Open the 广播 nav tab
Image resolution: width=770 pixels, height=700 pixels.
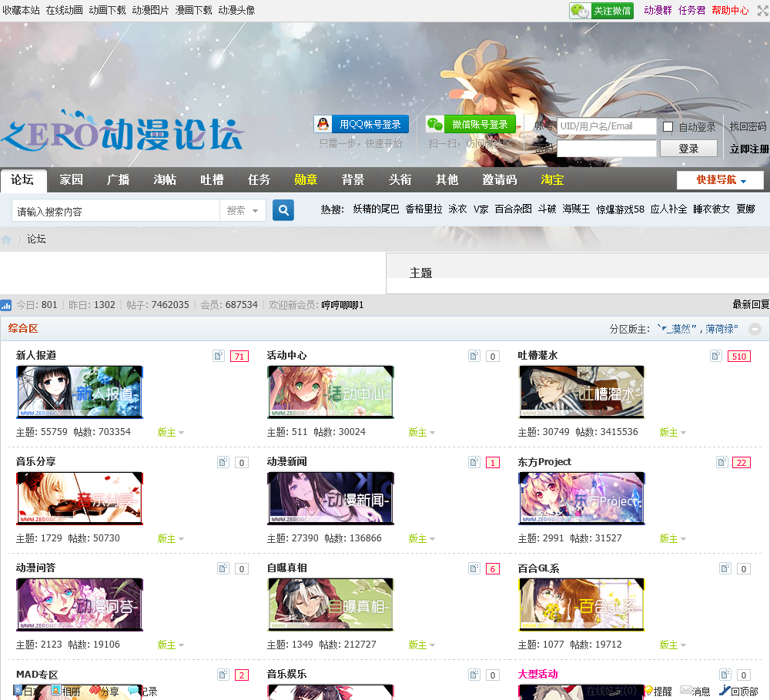(x=119, y=179)
